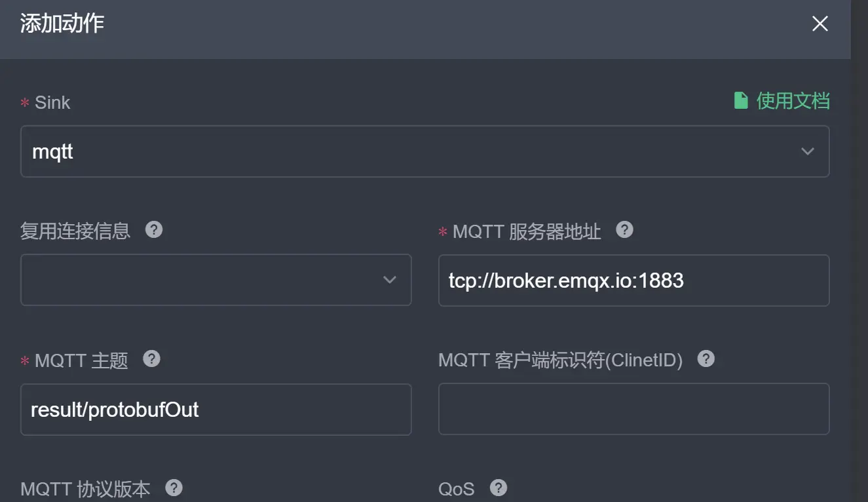View help for MQTT 主题 field
The width and height of the screenshot is (868, 502).
pyautogui.click(x=151, y=359)
